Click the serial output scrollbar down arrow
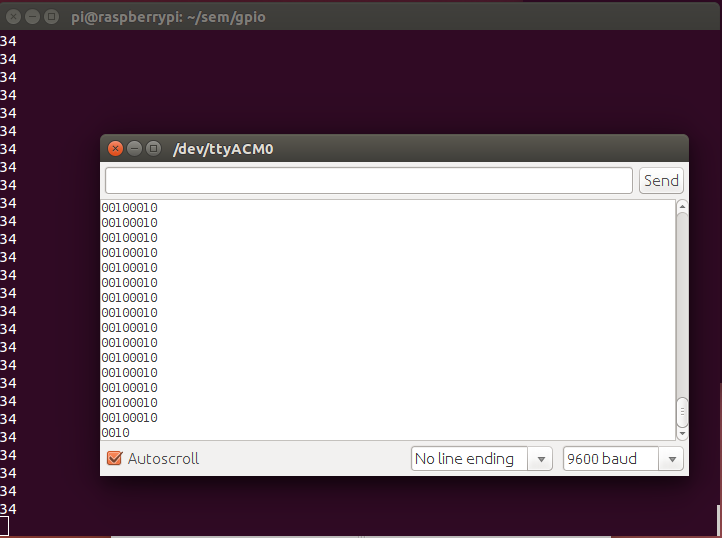This screenshot has height=538, width=722. pyautogui.click(x=682, y=433)
